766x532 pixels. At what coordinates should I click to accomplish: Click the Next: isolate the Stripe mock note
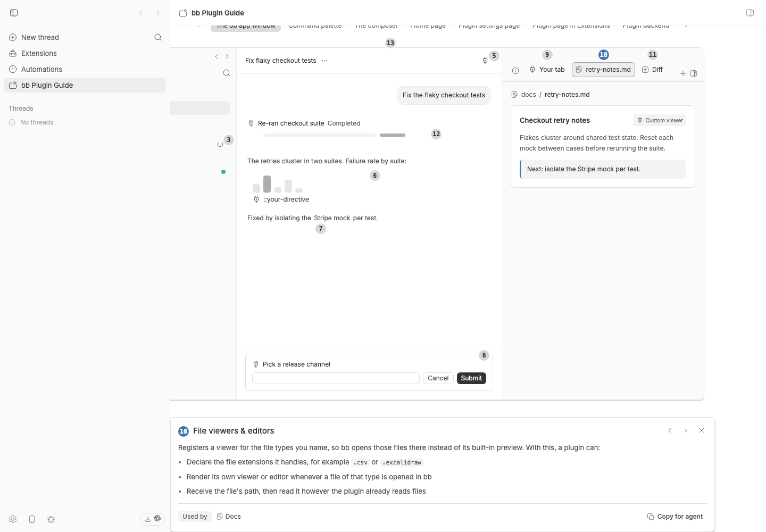pyautogui.click(x=603, y=169)
